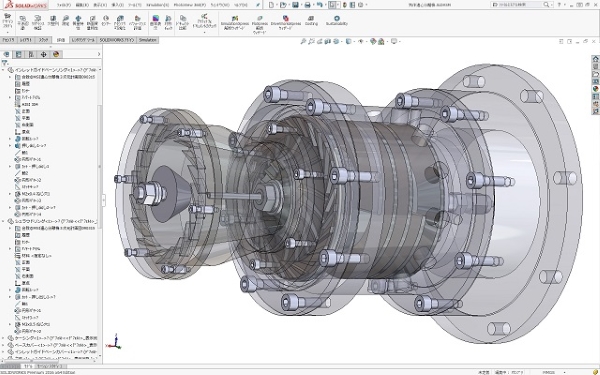Toggle the hide/show items eye icon
This screenshot has width=600, height=375.
(360, 41)
